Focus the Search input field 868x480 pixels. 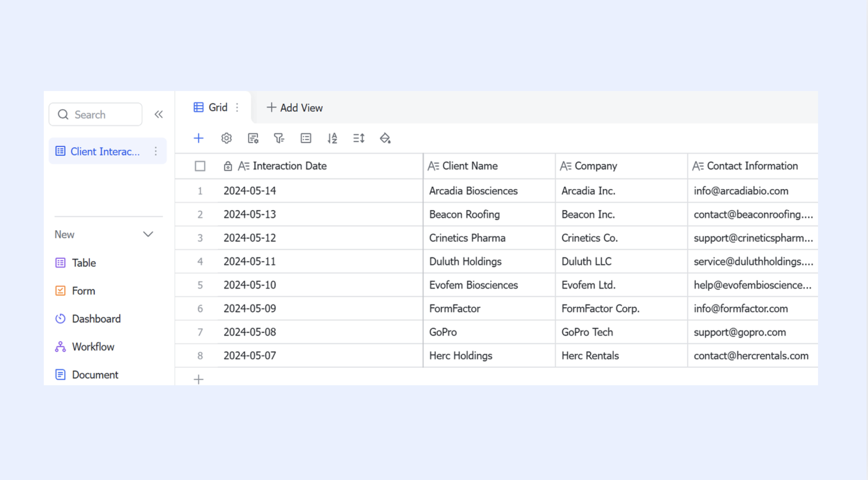96,114
